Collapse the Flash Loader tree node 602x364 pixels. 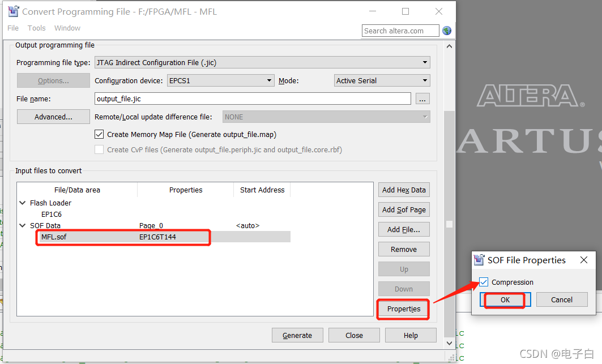(x=23, y=203)
